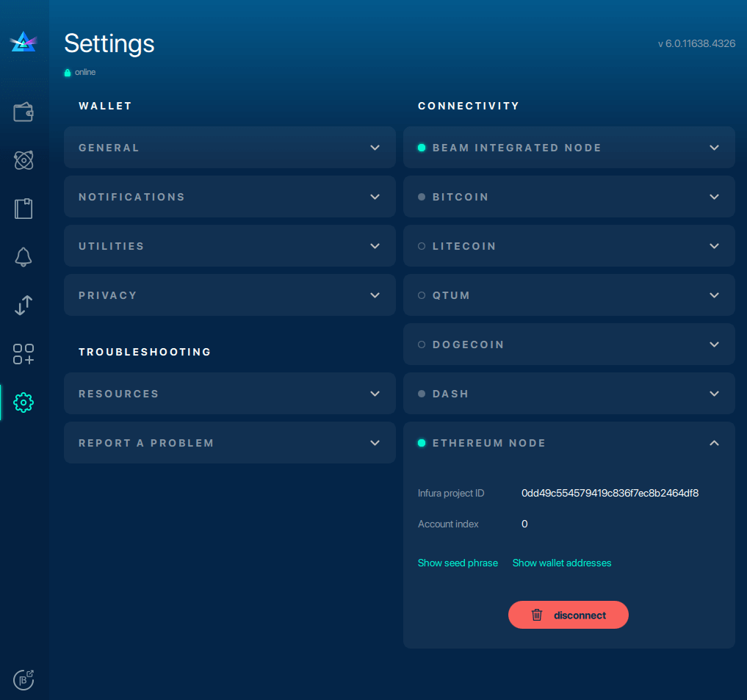
Task: Expand the Notifications settings section
Action: [x=229, y=197]
